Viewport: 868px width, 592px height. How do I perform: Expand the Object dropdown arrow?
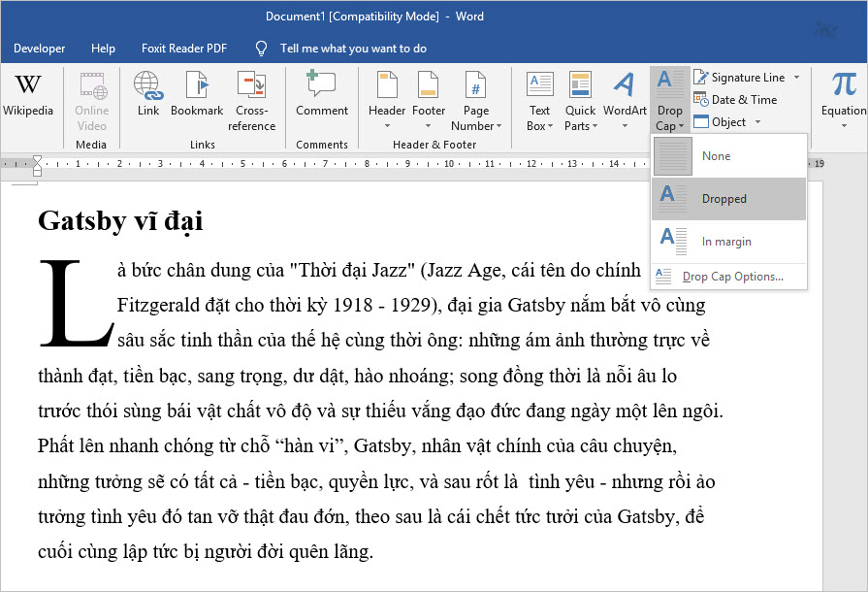pos(757,122)
